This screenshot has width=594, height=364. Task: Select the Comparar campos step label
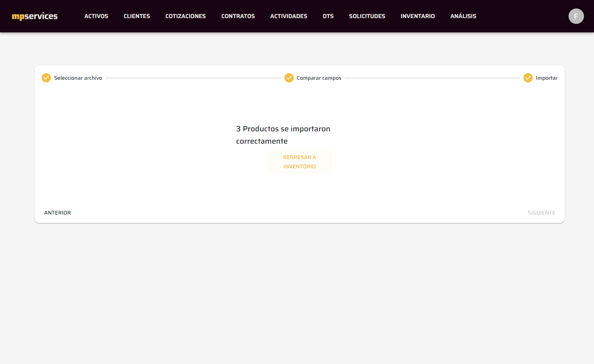click(x=319, y=78)
